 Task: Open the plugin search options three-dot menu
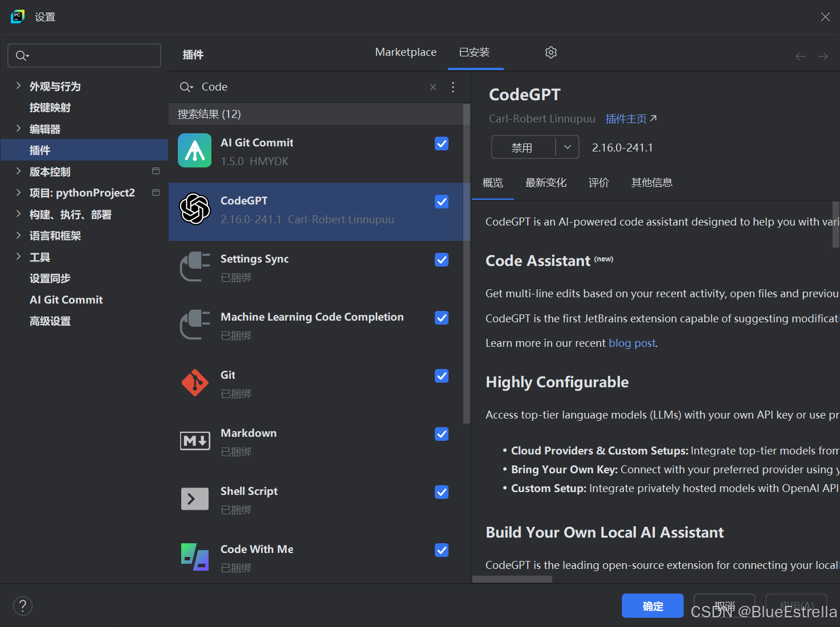point(453,87)
